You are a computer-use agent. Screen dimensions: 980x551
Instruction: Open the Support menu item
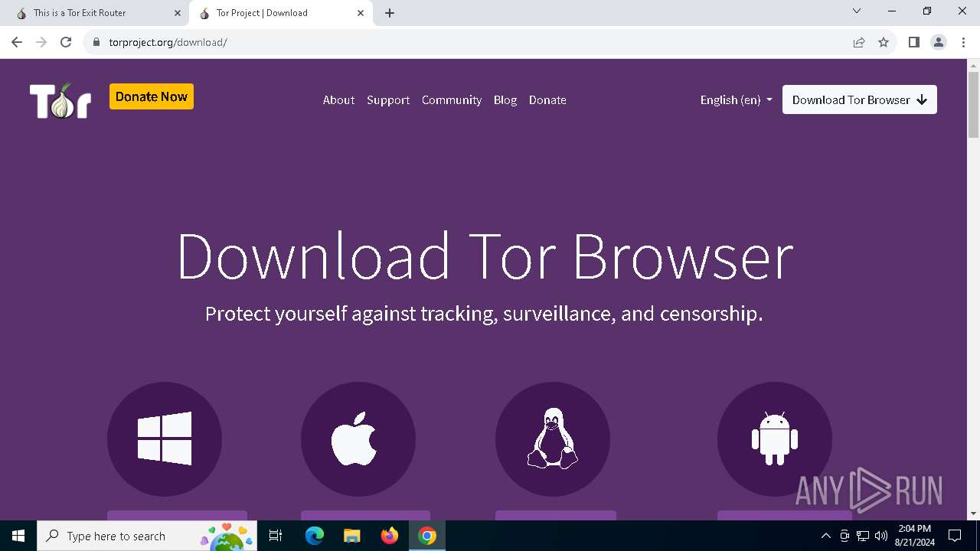click(388, 99)
